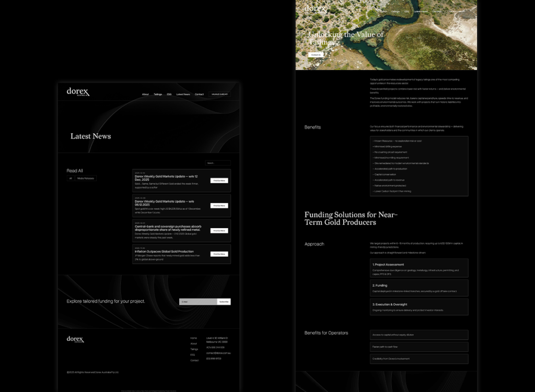Click the E-mail field in the subscribe section

pyautogui.click(x=197, y=302)
